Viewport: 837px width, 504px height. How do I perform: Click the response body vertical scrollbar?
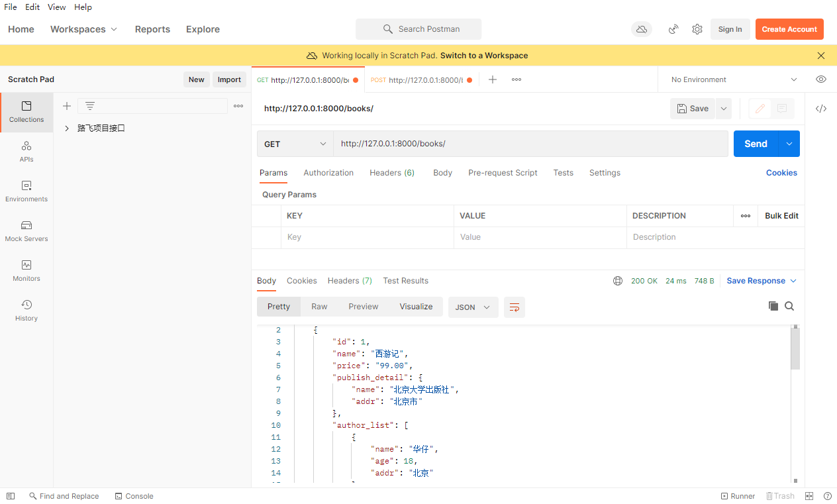click(795, 348)
